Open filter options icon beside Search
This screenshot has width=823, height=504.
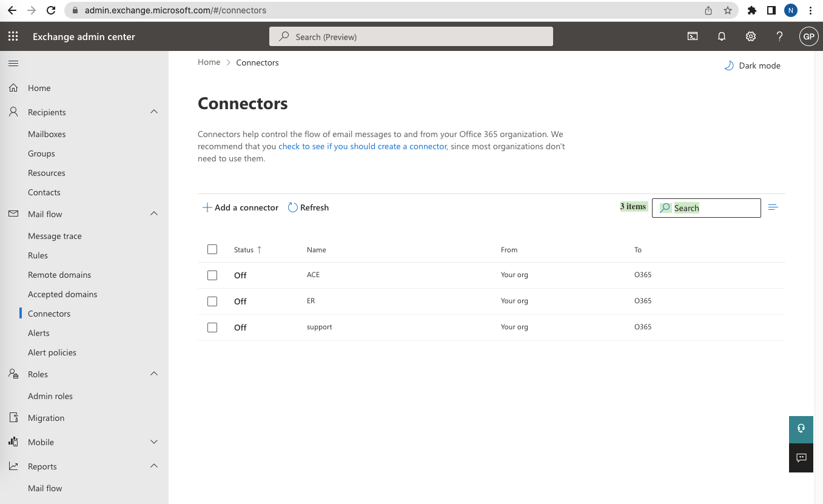pos(773,207)
